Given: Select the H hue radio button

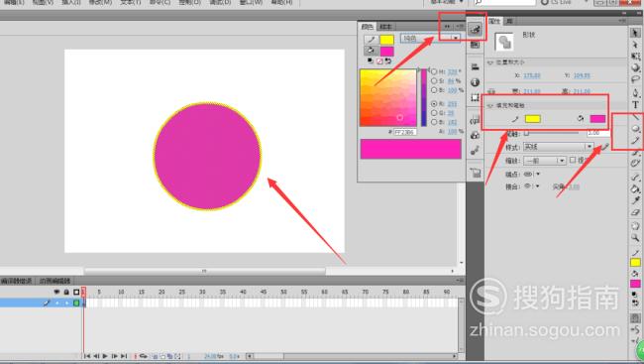Looking at the screenshot, I should [x=434, y=71].
